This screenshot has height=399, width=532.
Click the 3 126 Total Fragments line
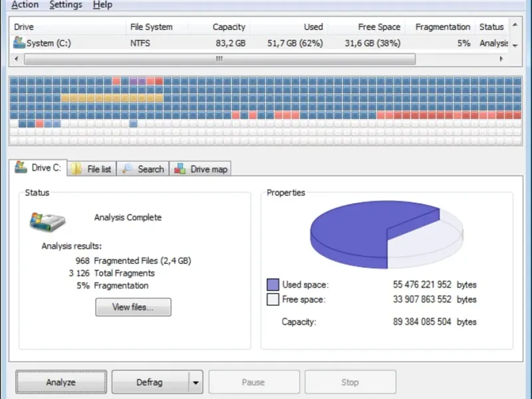[112, 273]
